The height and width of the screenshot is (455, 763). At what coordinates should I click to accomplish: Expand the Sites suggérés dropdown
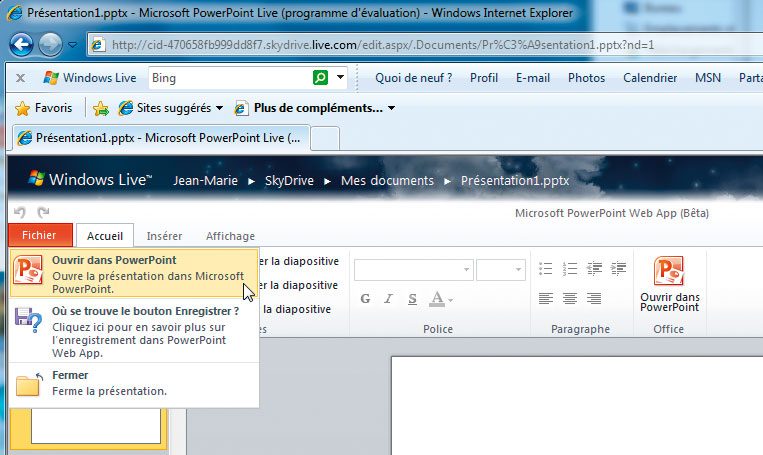click(x=219, y=108)
